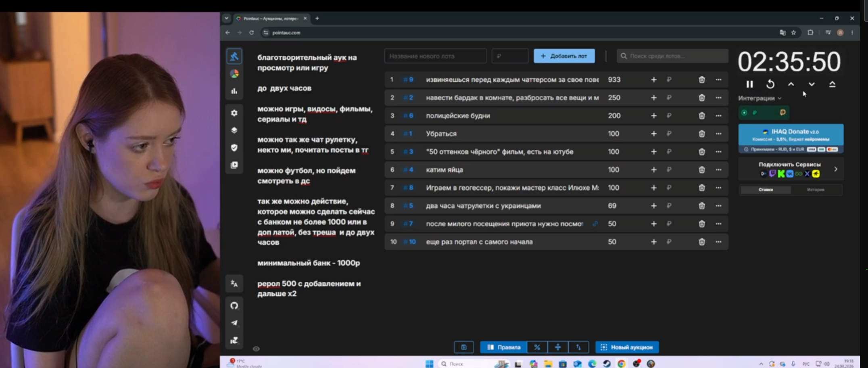
Task: Decrease timer with the down arrow
Action: 812,84
